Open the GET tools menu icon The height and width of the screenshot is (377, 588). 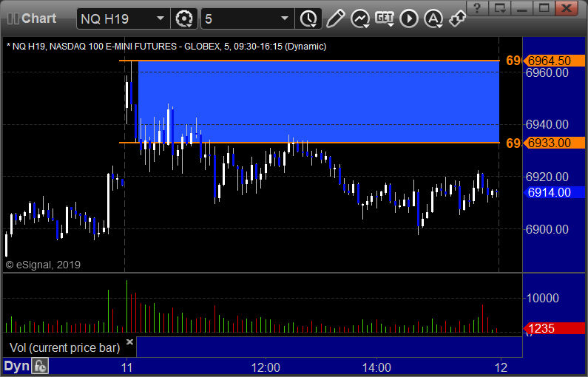(385, 18)
